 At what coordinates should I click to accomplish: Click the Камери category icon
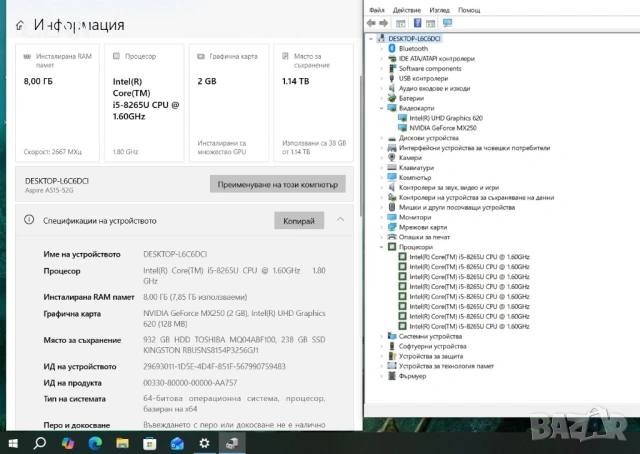392,158
